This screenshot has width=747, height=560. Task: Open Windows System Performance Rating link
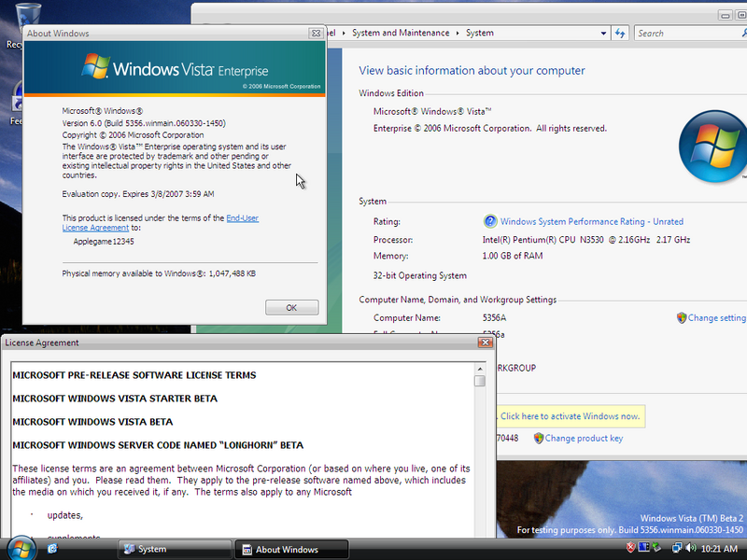pyautogui.click(x=592, y=221)
